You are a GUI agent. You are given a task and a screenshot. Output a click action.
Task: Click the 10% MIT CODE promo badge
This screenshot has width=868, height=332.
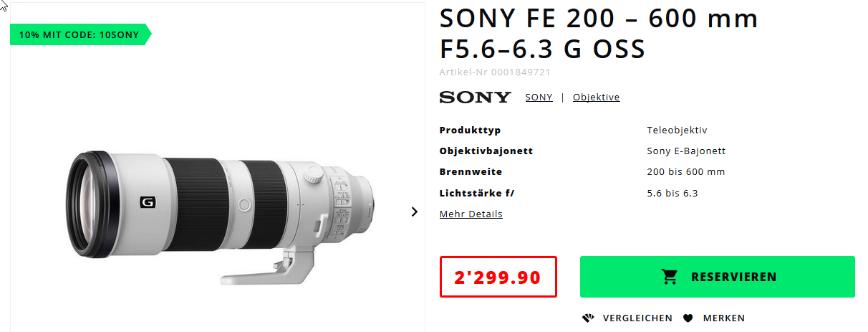[80, 34]
